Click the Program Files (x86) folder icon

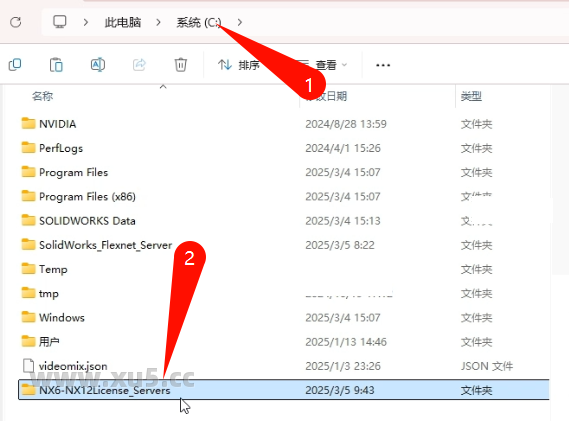tap(28, 196)
